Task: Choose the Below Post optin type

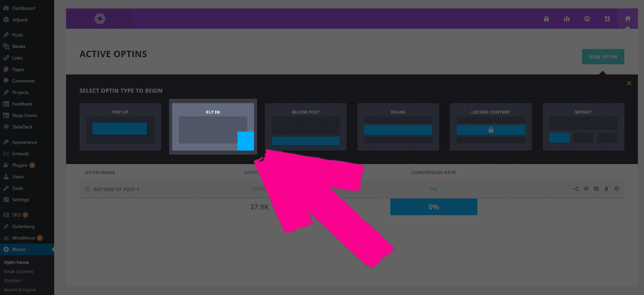Action: (x=306, y=127)
